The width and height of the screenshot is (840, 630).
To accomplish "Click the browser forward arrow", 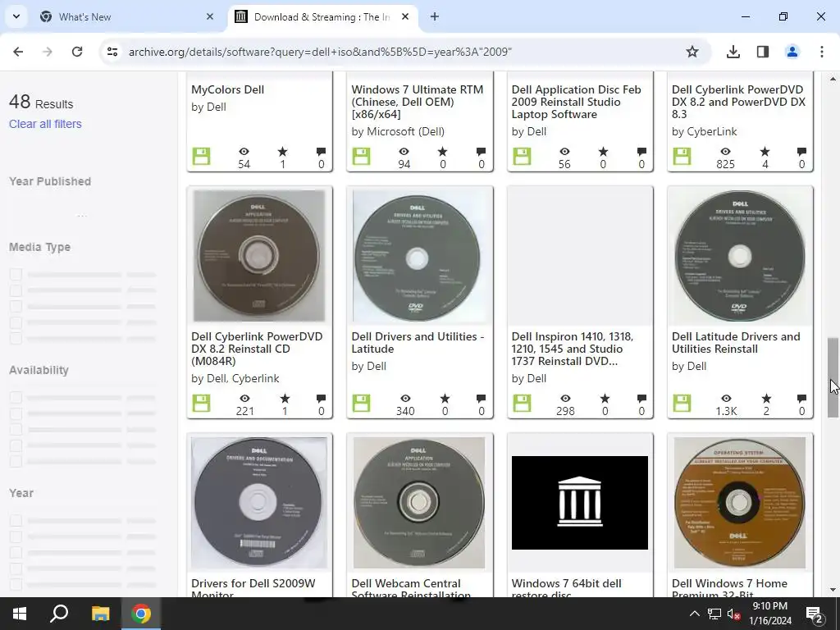I will [x=48, y=52].
